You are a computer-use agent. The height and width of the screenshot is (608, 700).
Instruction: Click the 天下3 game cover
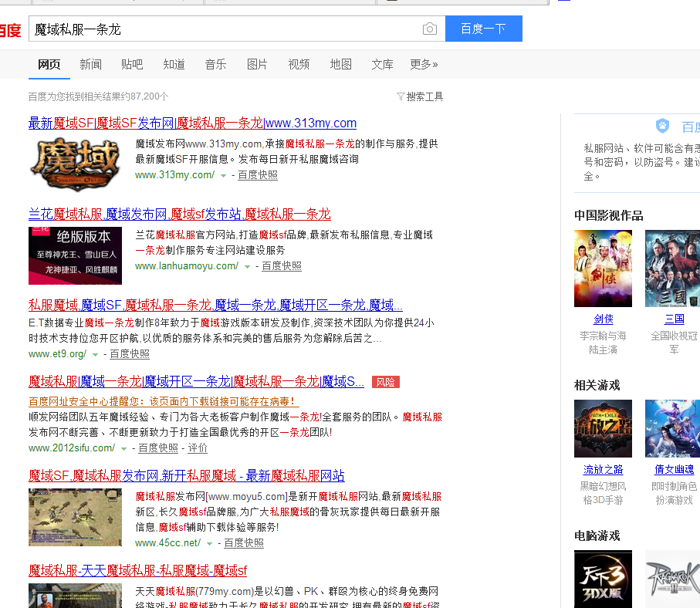point(603,579)
